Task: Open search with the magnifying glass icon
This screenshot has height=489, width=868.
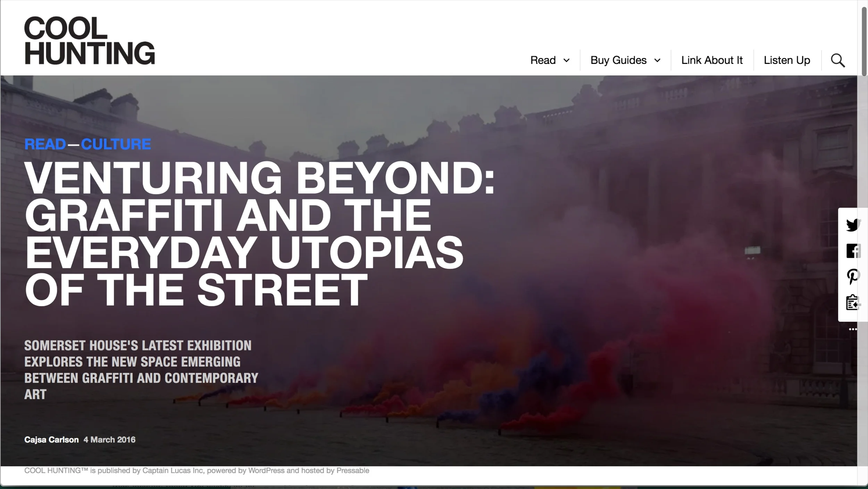Action: coord(837,60)
